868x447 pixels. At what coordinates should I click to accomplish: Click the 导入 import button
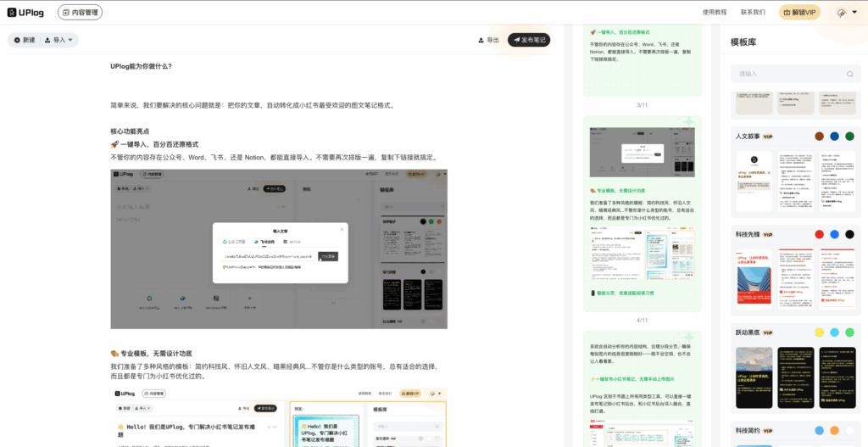(58, 40)
